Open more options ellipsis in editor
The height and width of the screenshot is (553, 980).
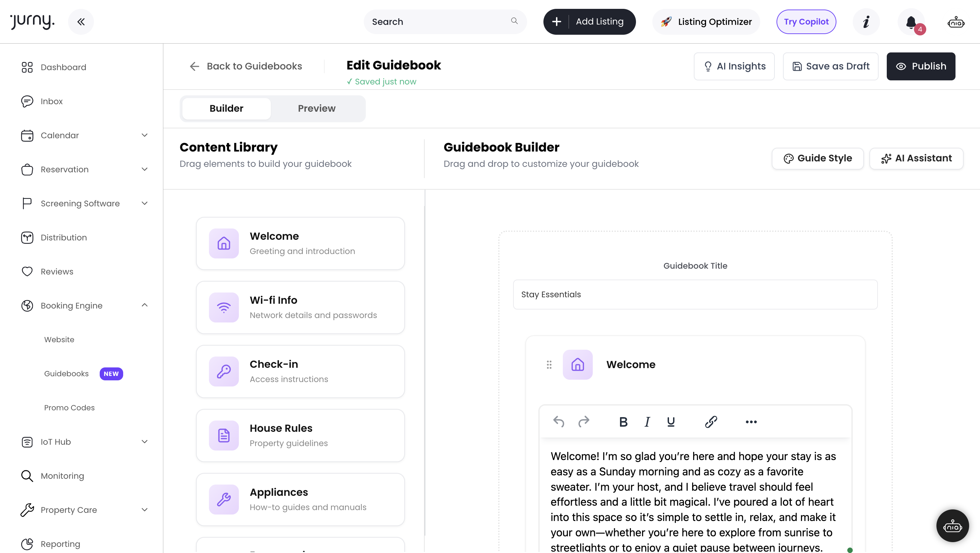[x=751, y=421]
